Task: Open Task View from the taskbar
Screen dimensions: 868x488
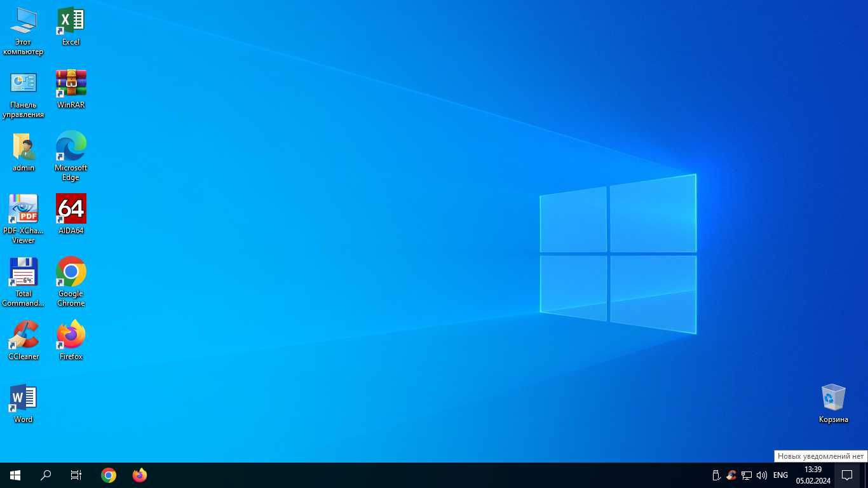Action: pos(76,475)
